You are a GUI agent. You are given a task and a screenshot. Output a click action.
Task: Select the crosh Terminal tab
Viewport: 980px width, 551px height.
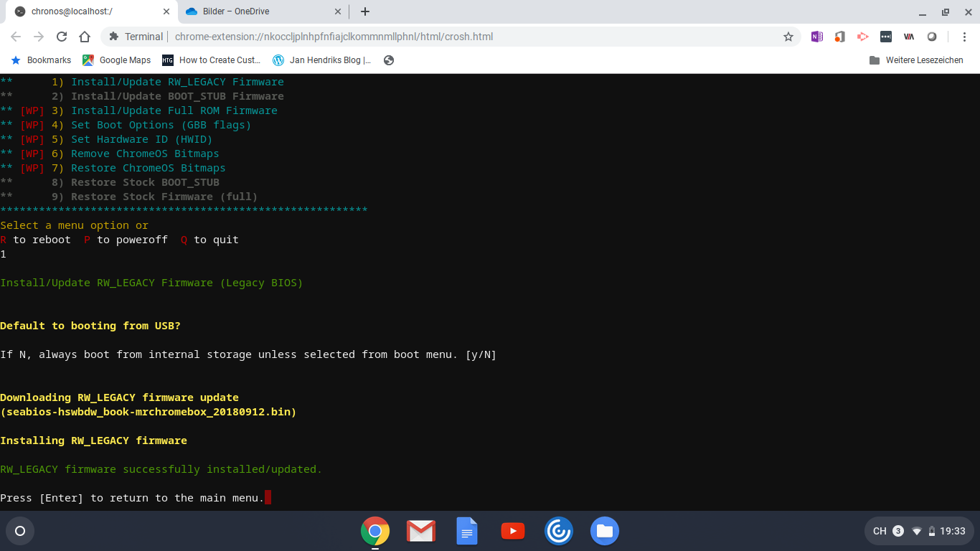(x=86, y=11)
